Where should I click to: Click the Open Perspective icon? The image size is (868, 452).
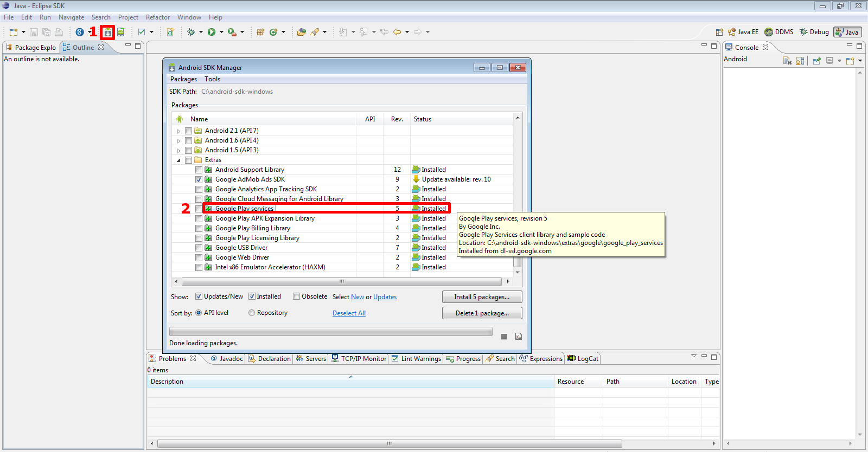pos(719,32)
